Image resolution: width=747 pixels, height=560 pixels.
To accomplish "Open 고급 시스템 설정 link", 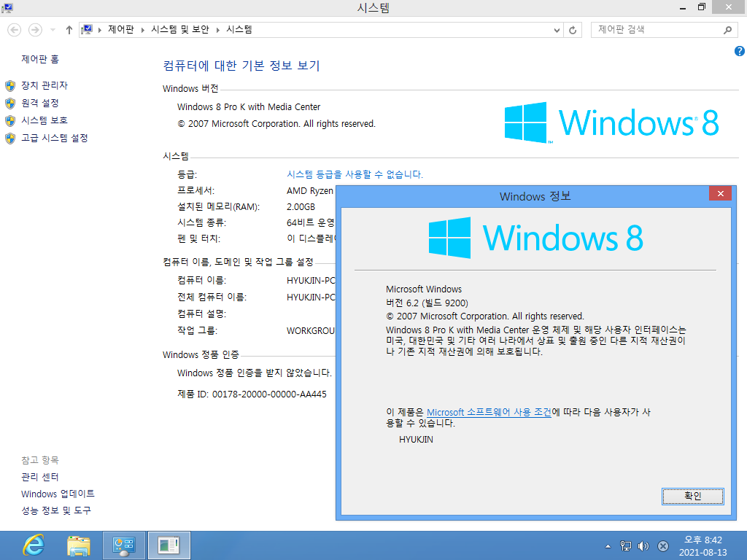I will [x=54, y=138].
